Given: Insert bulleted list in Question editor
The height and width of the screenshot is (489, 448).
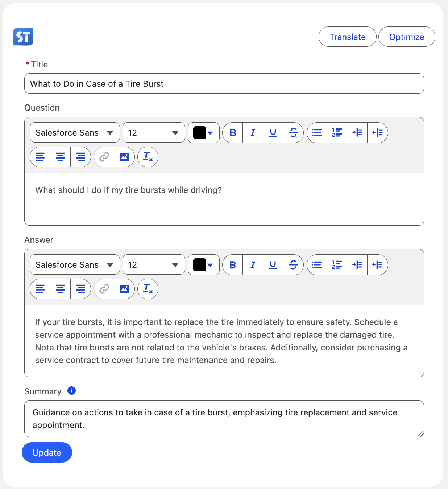Looking at the screenshot, I should coord(317,133).
